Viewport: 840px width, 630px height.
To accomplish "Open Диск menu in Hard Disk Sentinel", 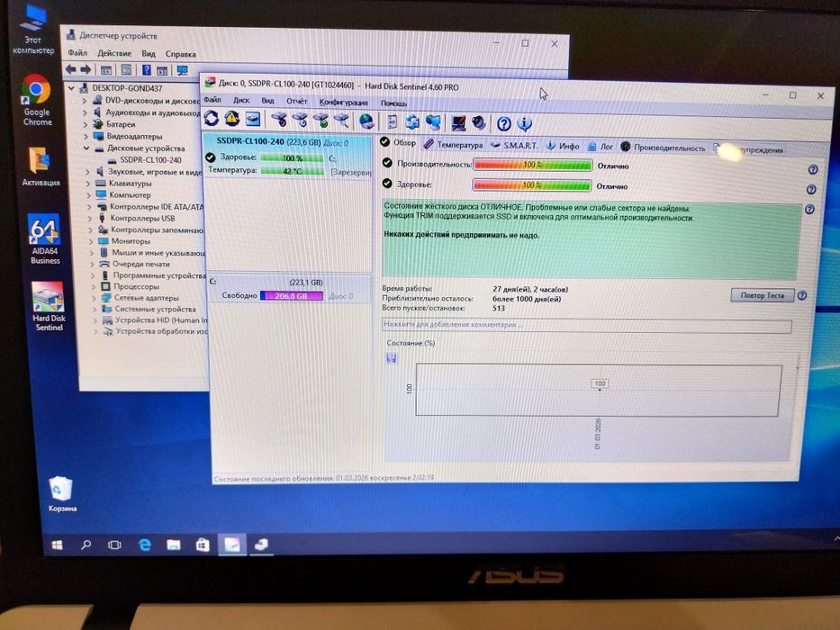I will [x=241, y=100].
